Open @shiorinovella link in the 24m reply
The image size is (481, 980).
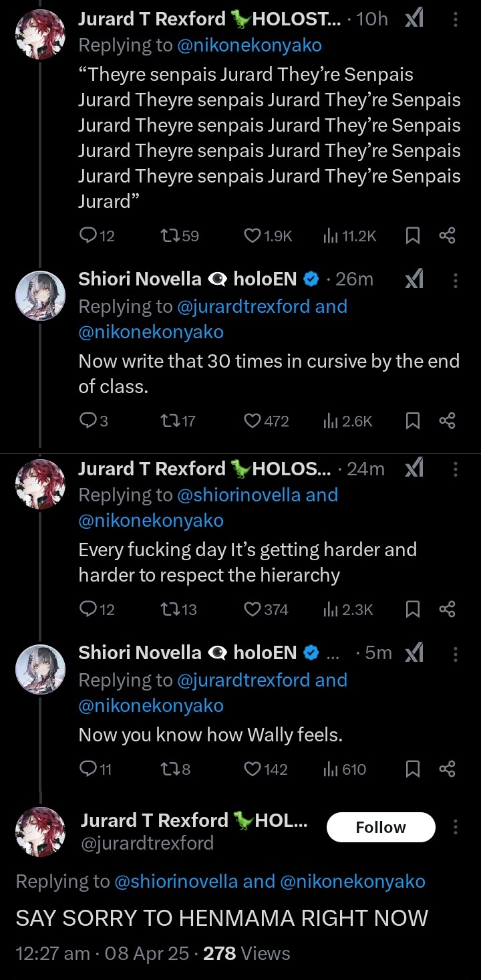(x=238, y=495)
